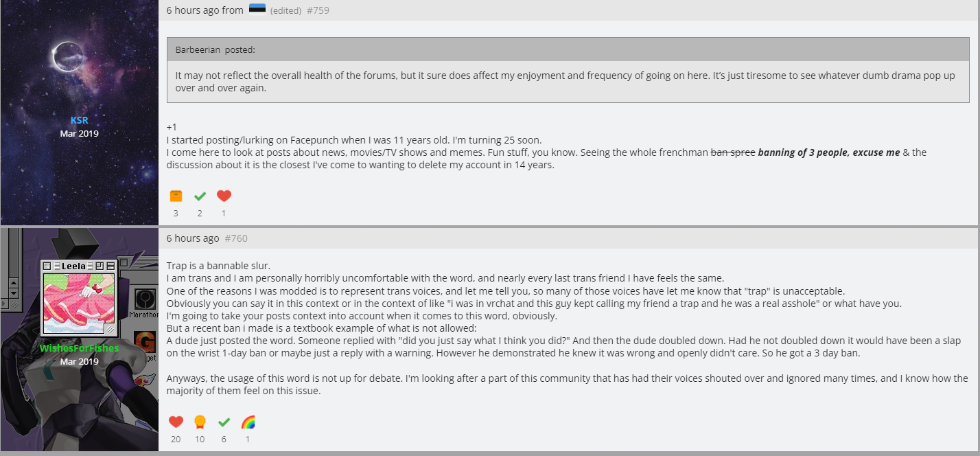The image size is (980, 456).
Task: Click the heart reaction showing 20
Action: click(x=176, y=422)
